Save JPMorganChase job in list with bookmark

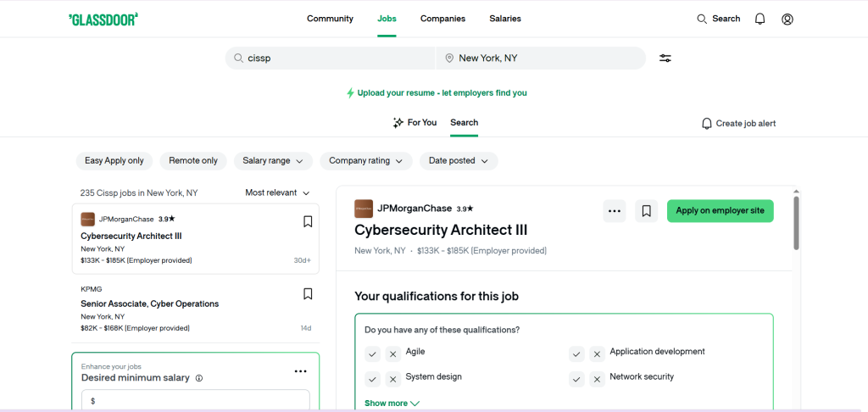coord(308,222)
